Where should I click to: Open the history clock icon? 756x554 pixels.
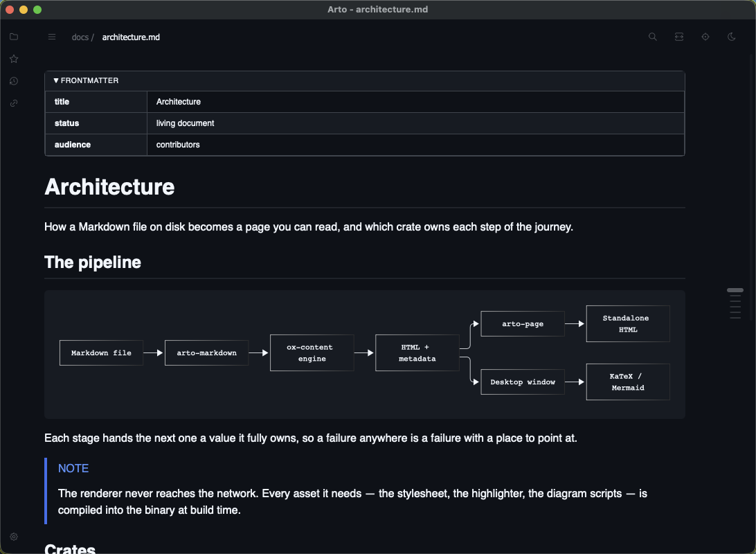pos(14,81)
